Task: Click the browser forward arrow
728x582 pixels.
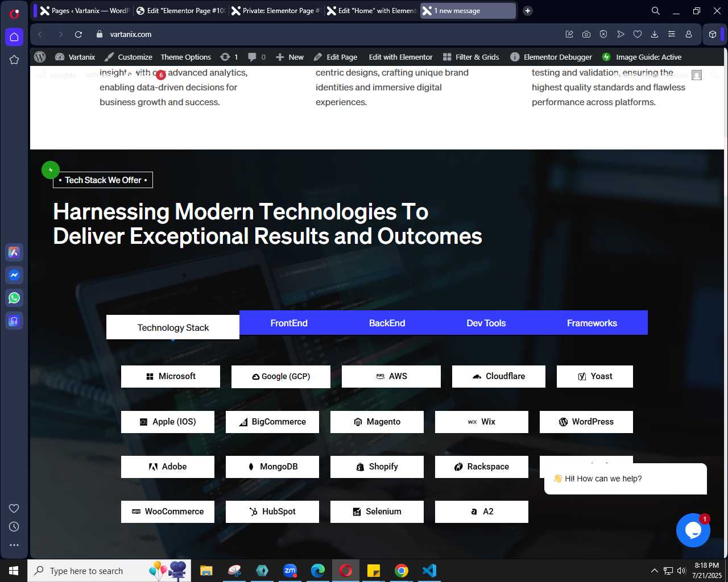Action: pyautogui.click(x=60, y=34)
